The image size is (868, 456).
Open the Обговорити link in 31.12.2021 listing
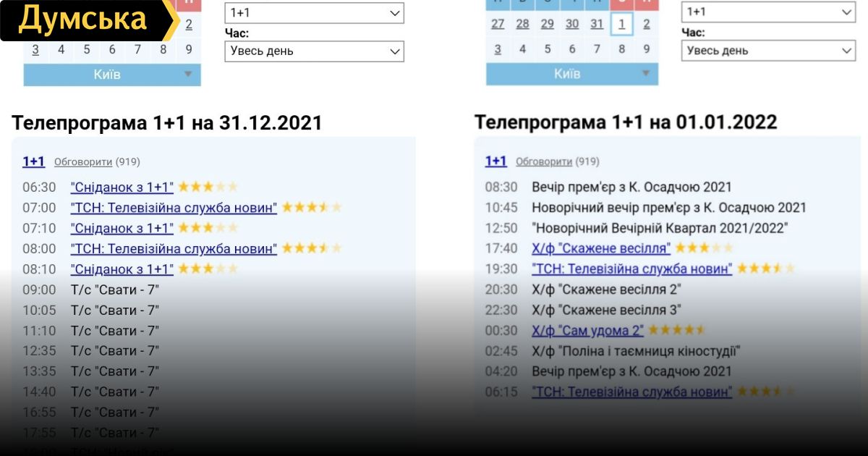coord(83,162)
